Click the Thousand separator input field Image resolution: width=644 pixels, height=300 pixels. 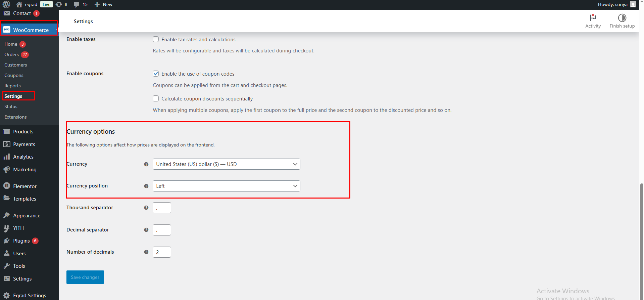162,208
